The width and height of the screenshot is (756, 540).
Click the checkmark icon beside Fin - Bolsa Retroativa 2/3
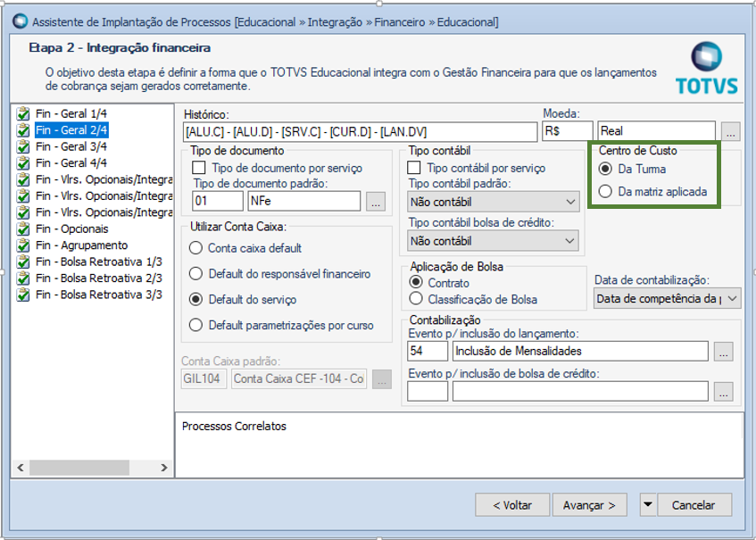click(22, 278)
